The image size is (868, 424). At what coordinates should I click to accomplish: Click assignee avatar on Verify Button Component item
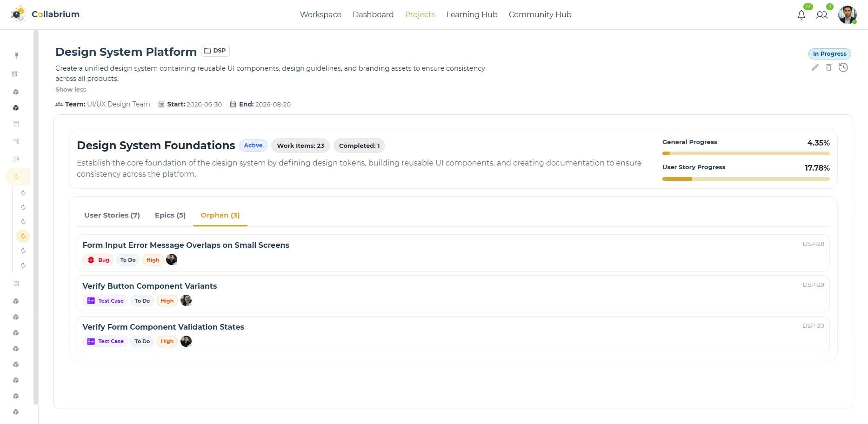click(x=186, y=300)
